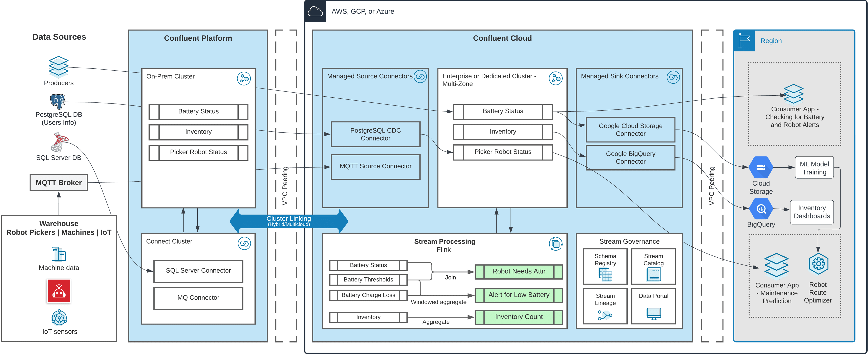The image size is (868, 354).
Task: Click the Producers stacked layers icon
Action: (59, 67)
